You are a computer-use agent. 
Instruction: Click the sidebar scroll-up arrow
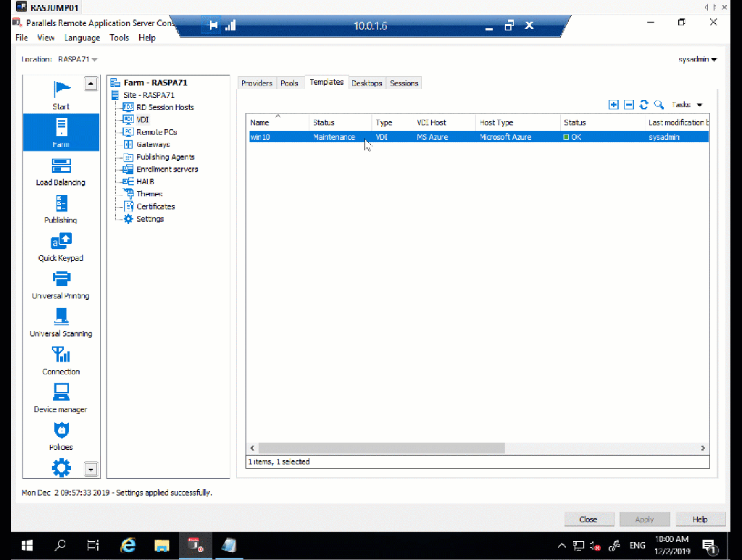click(91, 84)
